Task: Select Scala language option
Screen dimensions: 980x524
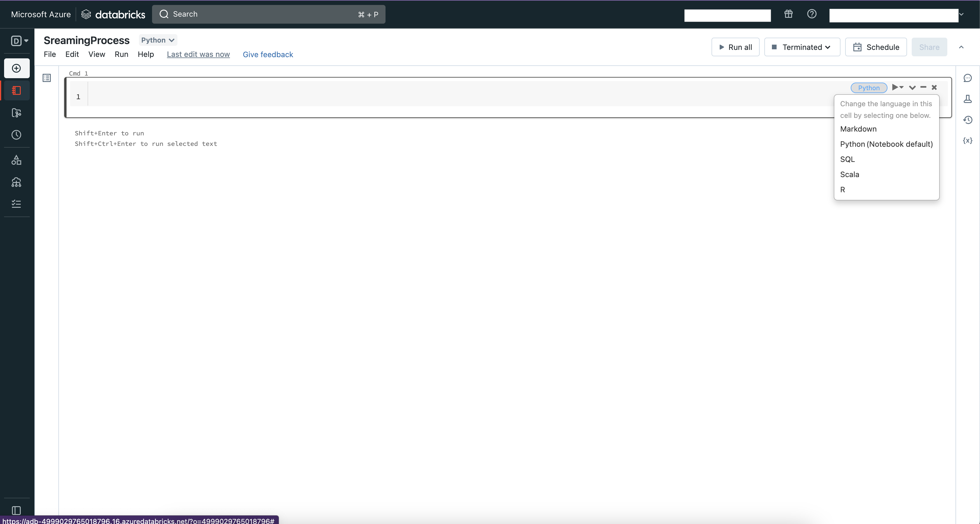Action: point(886,174)
